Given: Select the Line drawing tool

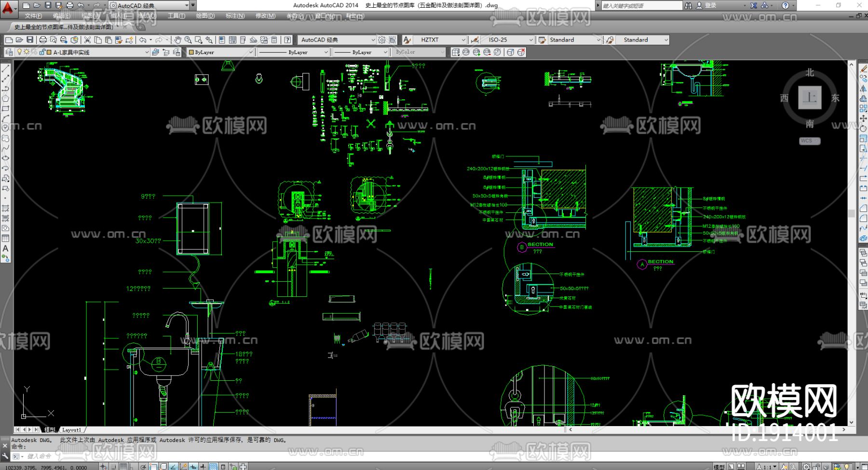Looking at the screenshot, I should click(5, 69).
